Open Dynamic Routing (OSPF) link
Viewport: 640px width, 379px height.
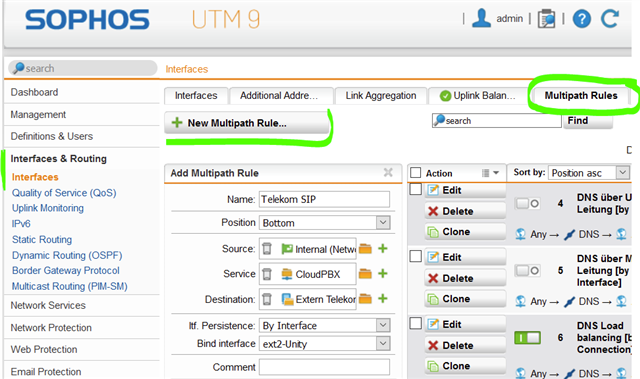[x=67, y=255]
